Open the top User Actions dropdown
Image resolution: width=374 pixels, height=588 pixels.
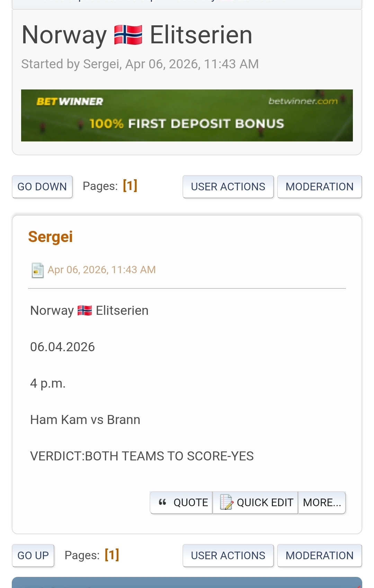[228, 187]
